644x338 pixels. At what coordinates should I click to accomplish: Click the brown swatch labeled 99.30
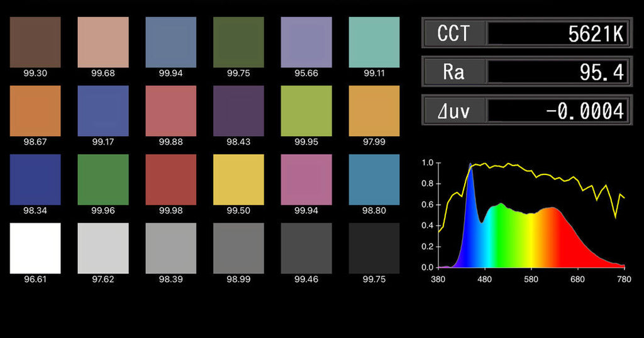(x=35, y=42)
